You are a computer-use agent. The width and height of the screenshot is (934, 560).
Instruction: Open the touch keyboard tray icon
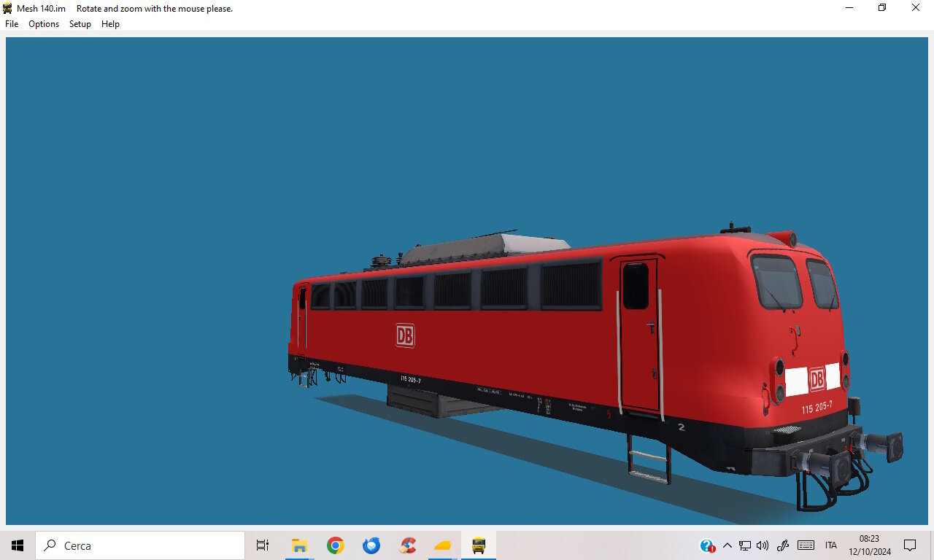pos(806,545)
